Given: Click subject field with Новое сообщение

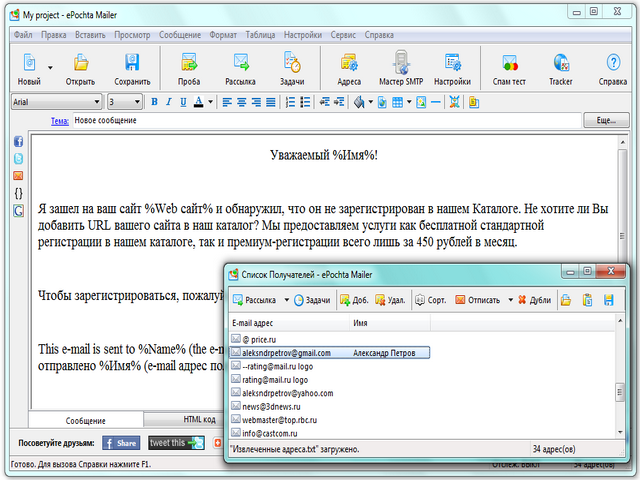Looking at the screenshot, I should 327,120.
